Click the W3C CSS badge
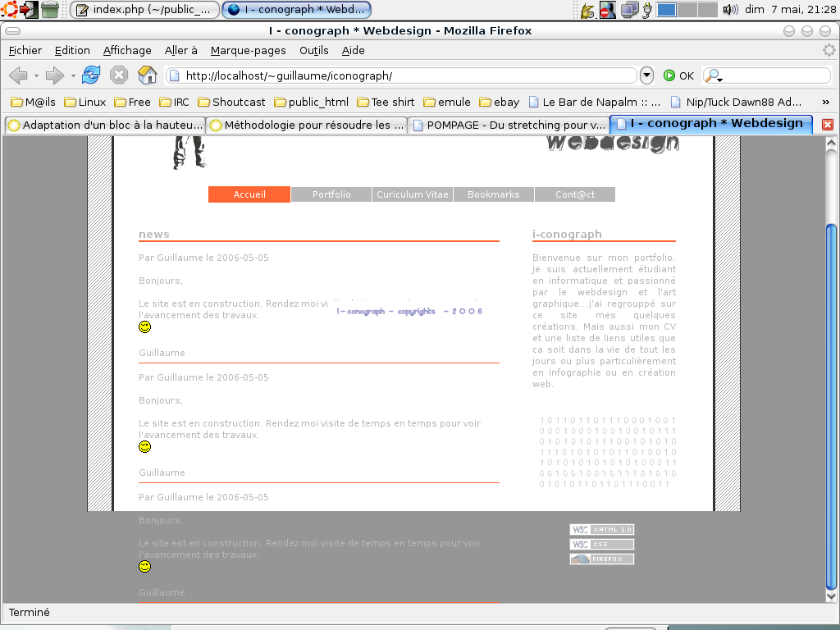The image size is (840, 630). 601,545
